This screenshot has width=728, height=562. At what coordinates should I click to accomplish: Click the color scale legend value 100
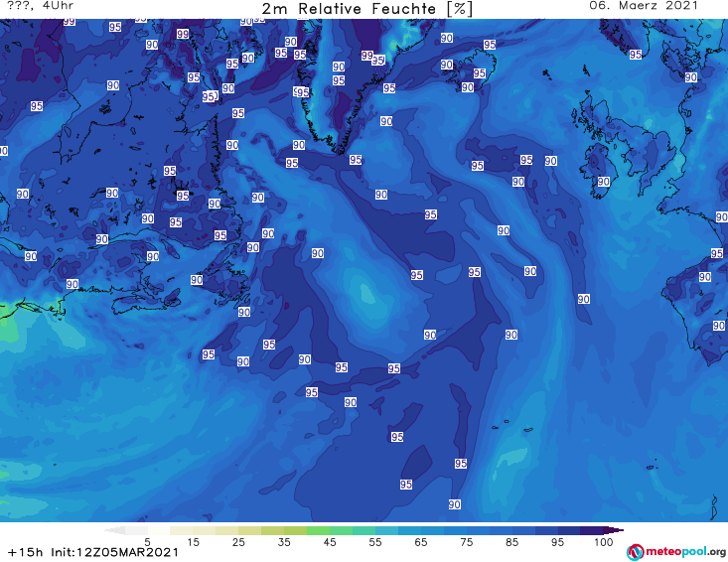604,542
